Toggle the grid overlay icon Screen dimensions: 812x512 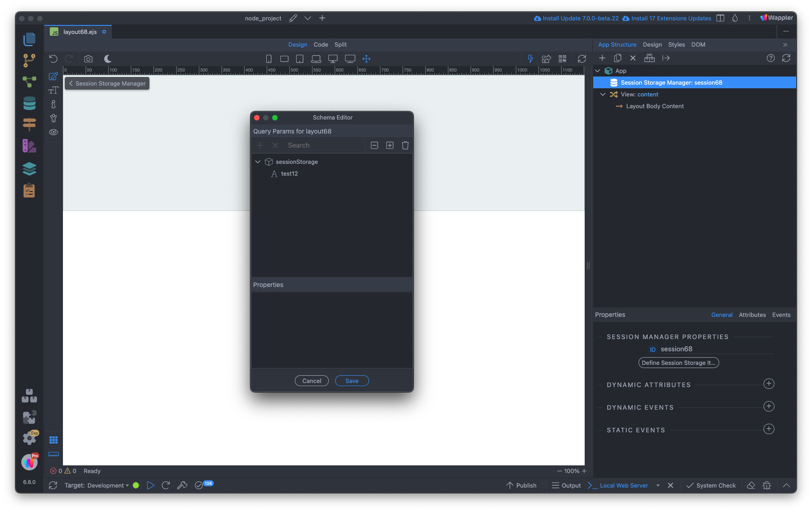coord(53,440)
